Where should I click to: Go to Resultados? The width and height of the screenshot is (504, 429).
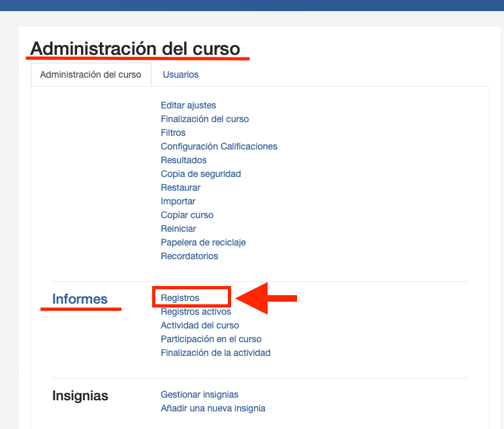pyautogui.click(x=183, y=160)
